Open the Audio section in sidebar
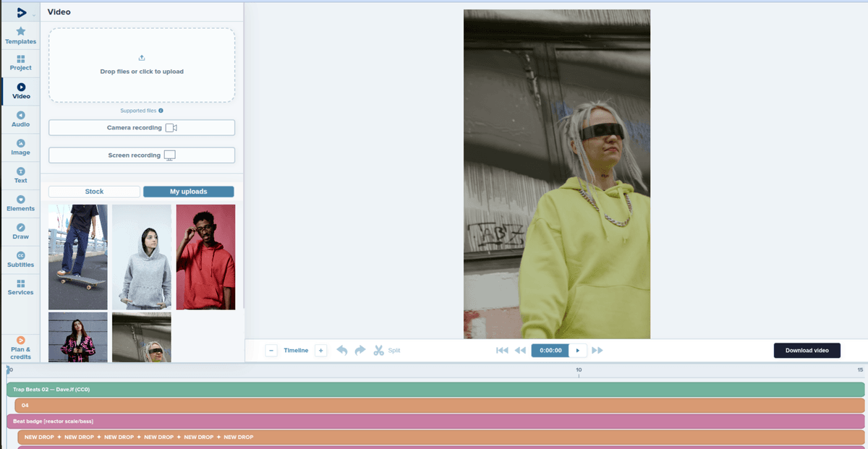Viewport: 868px width, 449px height. tap(20, 119)
